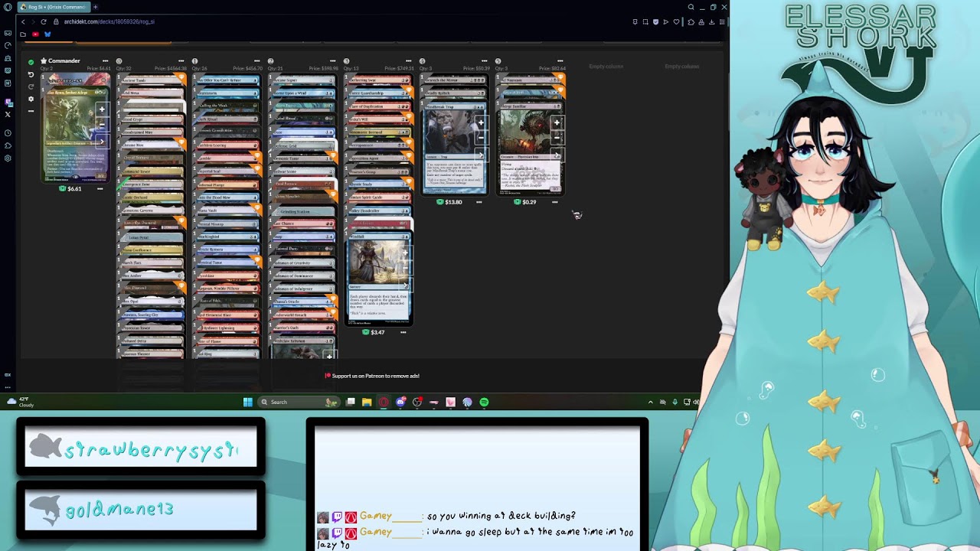The width and height of the screenshot is (980, 551).
Task: Open Discord from the Windows taskbar
Action: click(x=400, y=402)
